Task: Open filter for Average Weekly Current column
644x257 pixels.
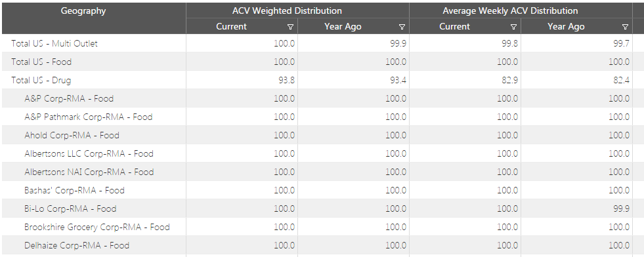Action: (x=513, y=27)
